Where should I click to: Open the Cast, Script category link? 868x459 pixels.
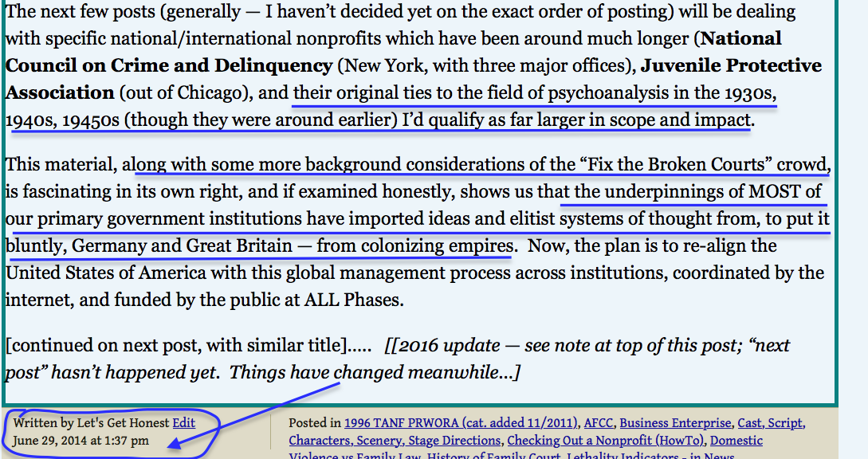pos(771,423)
